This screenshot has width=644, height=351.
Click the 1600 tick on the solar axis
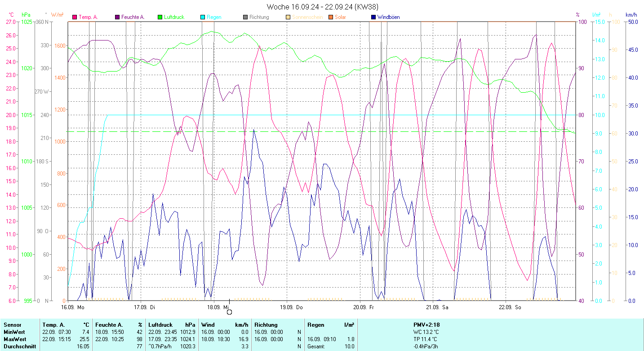point(59,45)
